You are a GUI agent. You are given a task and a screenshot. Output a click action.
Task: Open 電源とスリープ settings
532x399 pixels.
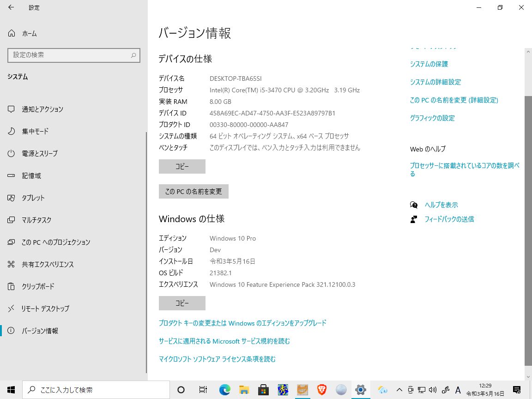(x=73, y=153)
